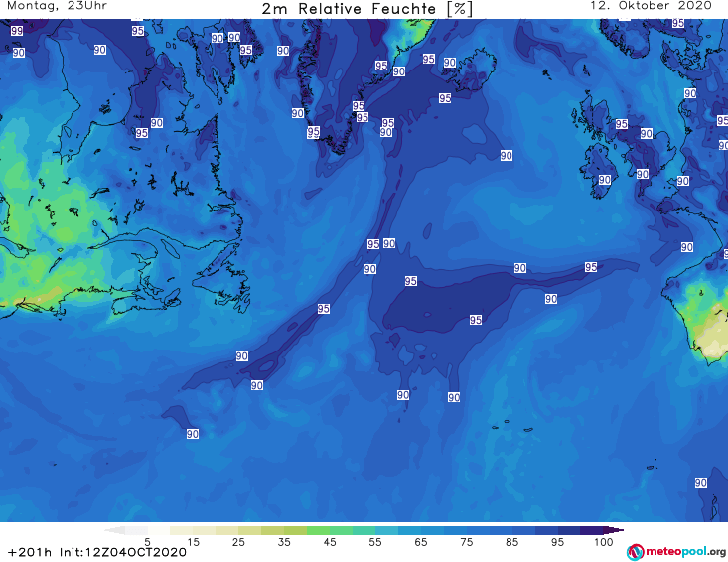The image size is (728, 562).
Task: Click the colorbar tick value "25"
Action: pos(238,541)
